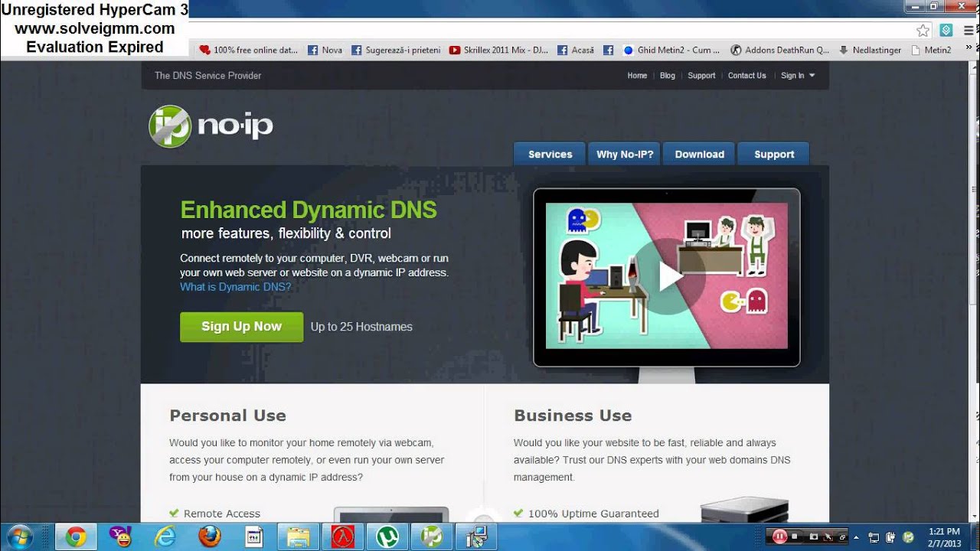Open the Chrome menu icon
Image resolution: width=980 pixels, height=551 pixels.
968,31
